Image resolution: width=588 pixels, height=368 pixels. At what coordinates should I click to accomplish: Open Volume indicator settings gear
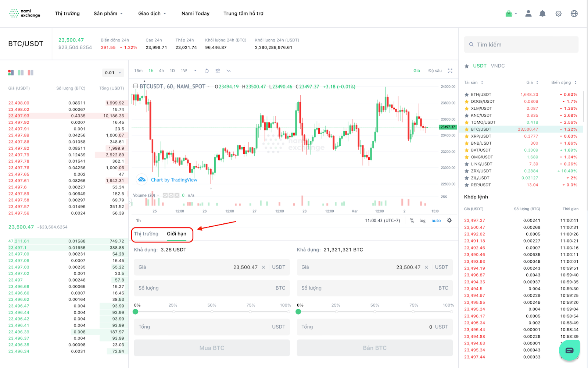171,195
